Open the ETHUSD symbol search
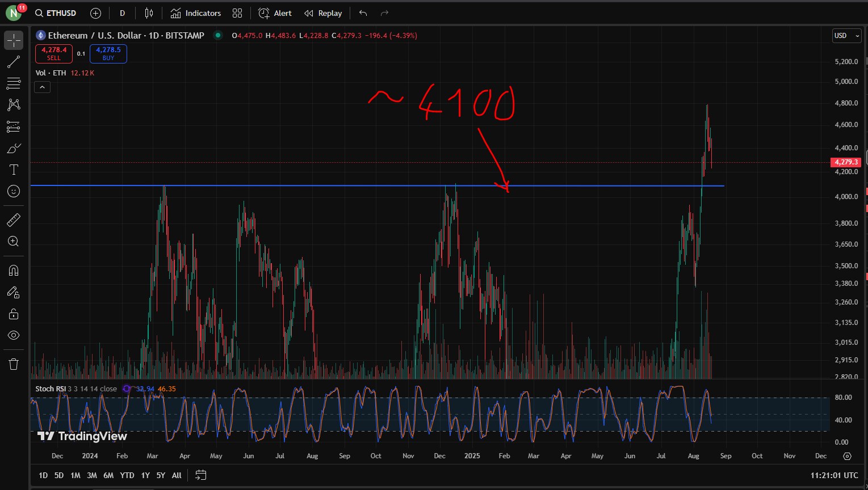Screen dimensions: 868x490 coord(55,13)
